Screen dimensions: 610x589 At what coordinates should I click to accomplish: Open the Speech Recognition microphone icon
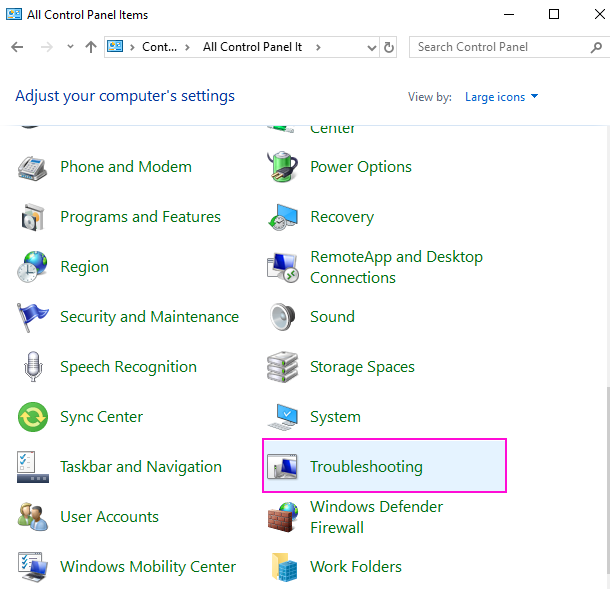(33, 366)
